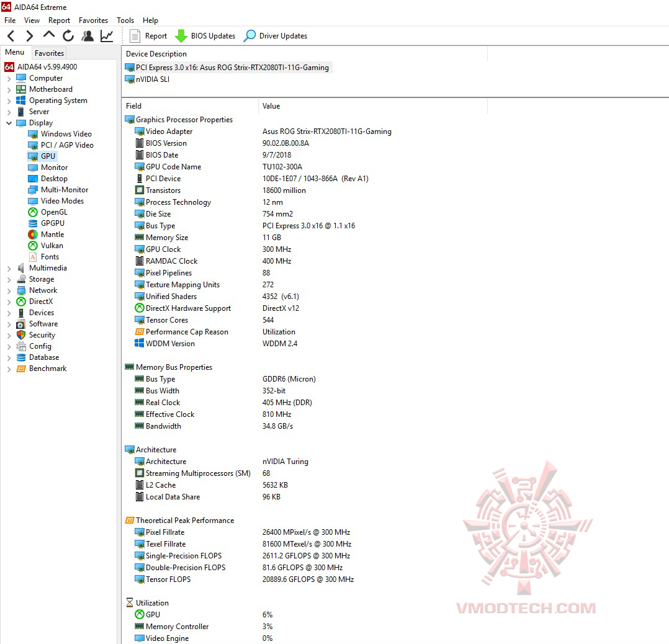Select the Monitor icon in tree
Image resolution: width=669 pixels, height=644 pixels.
[x=33, y=168]
